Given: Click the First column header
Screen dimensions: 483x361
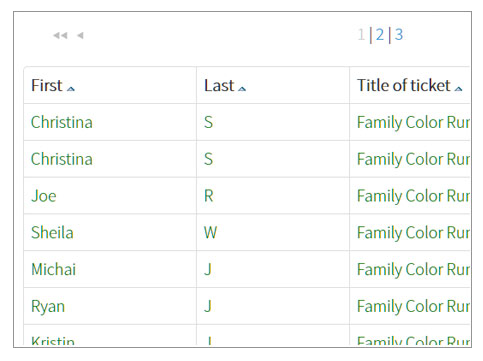Looking at the screenshot, I should click(x=47, y=85).
